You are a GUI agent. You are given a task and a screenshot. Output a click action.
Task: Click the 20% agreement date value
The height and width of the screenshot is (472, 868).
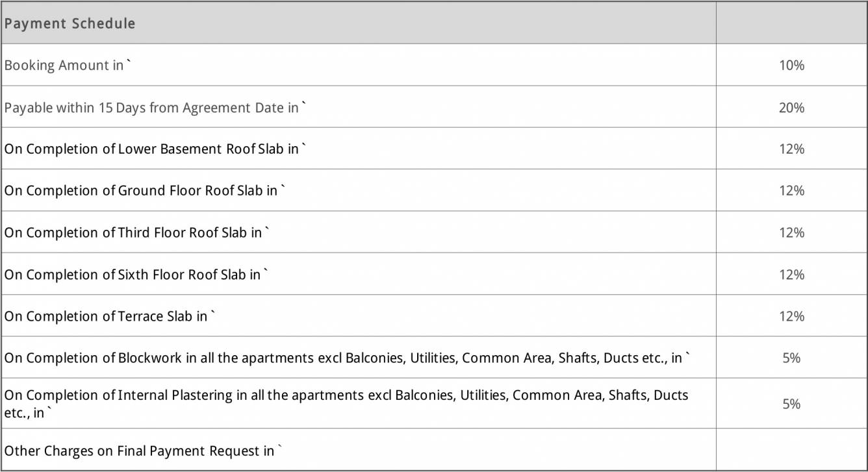(x=791, y=107)
